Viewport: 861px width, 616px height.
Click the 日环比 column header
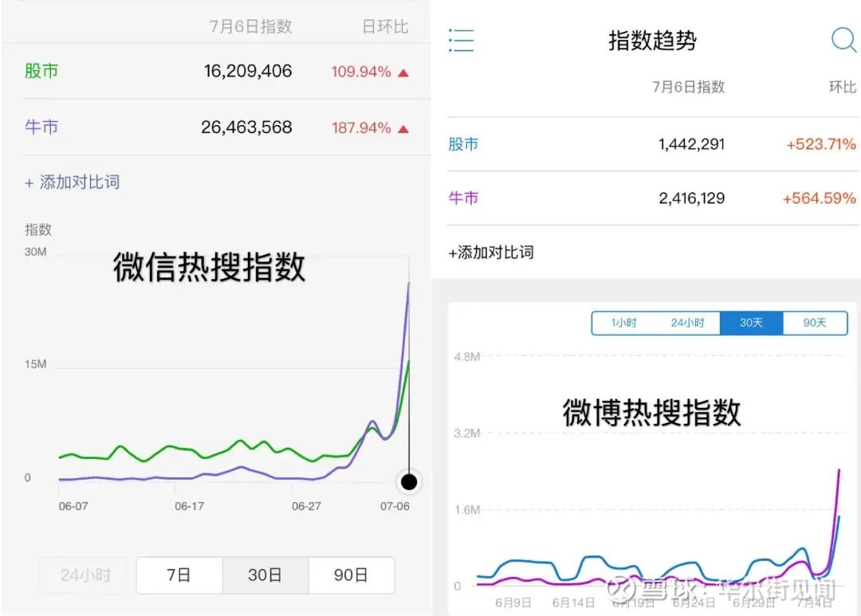click(x=386, y=26)
